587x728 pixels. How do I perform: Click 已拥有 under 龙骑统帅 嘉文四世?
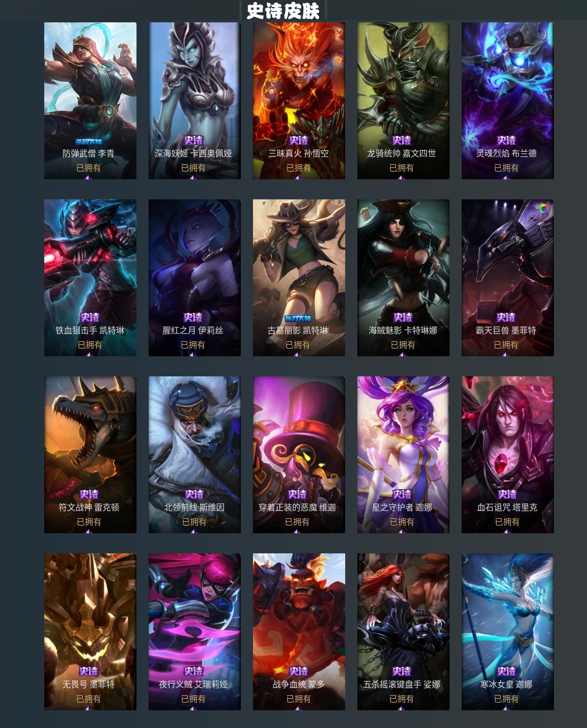click(x=402, y=168)
